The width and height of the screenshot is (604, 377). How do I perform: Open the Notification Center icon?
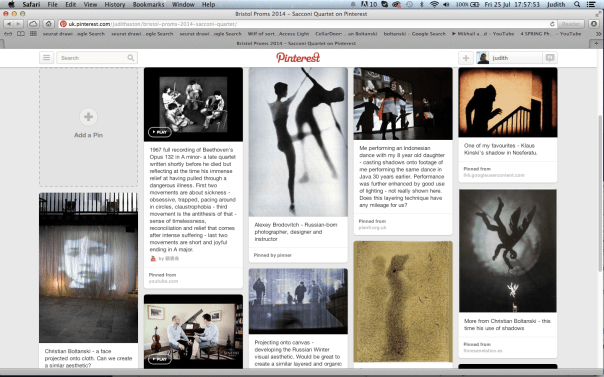click(x=591, y=4)
